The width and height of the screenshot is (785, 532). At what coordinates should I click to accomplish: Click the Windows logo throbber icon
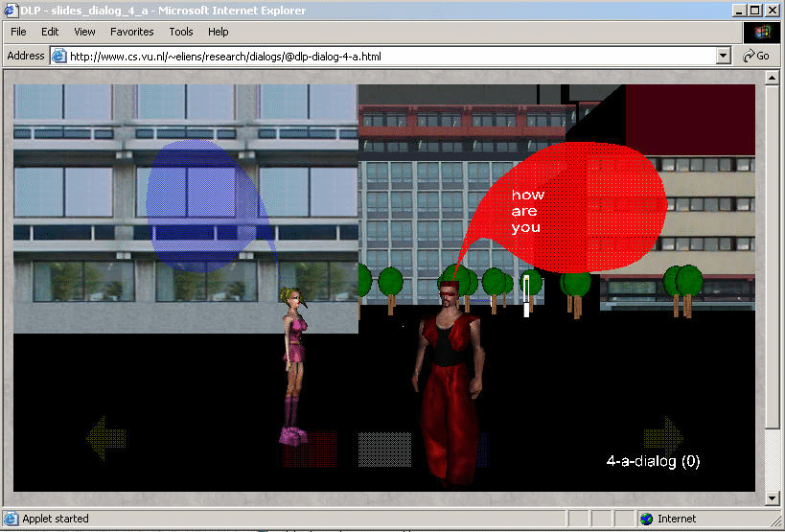762,32
